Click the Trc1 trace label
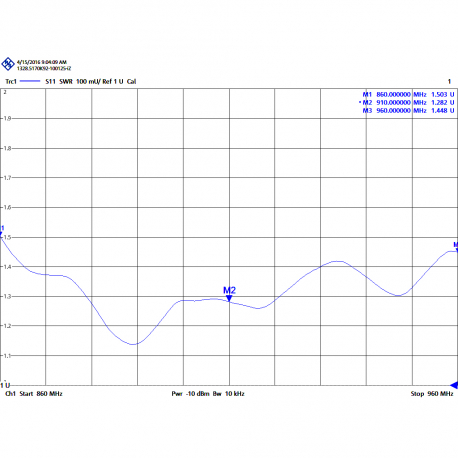 click(x=11, y=81)
